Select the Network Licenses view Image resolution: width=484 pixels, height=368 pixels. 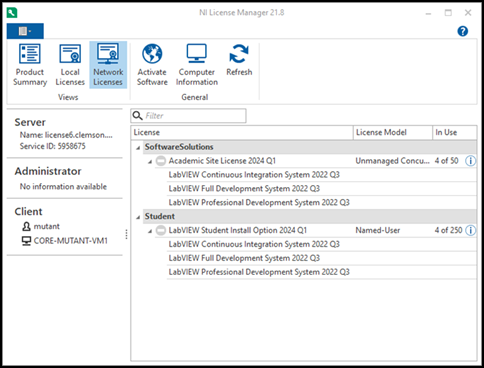point(108,65)
